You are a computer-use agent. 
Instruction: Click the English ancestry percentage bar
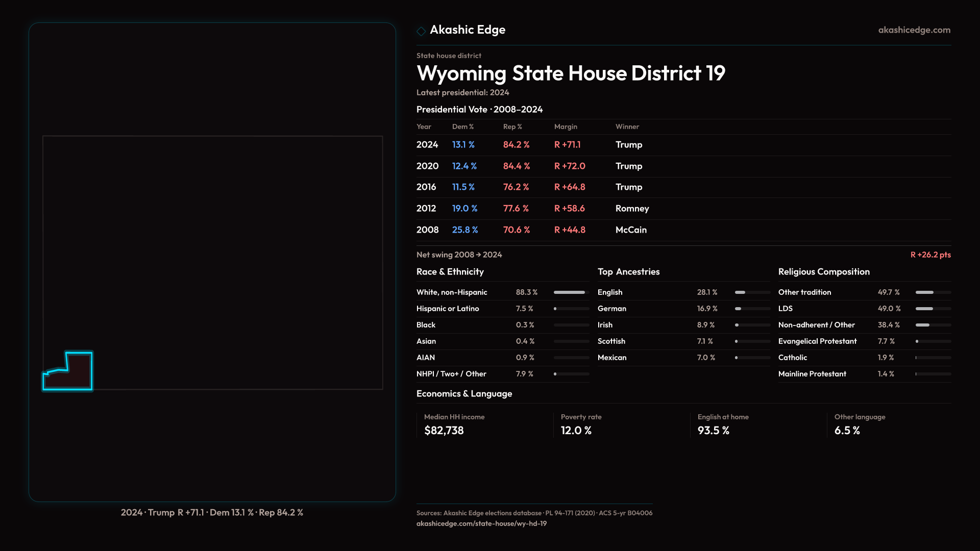(x=752, y=292)
